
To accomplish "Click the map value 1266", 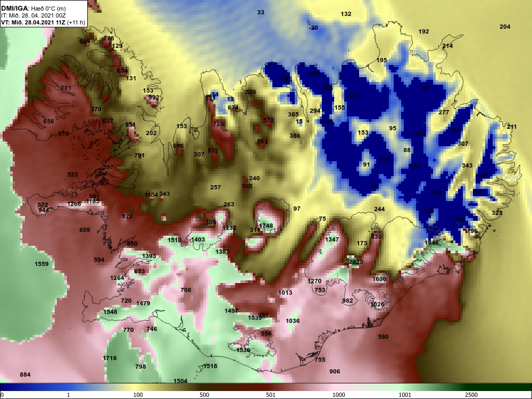I will pos(74,204).
